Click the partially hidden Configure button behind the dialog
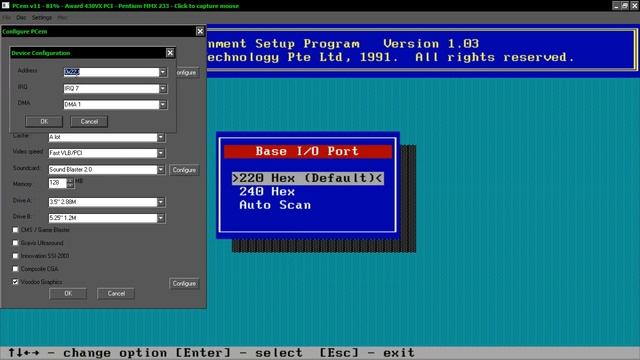640x360 pixels. [188, 72]
